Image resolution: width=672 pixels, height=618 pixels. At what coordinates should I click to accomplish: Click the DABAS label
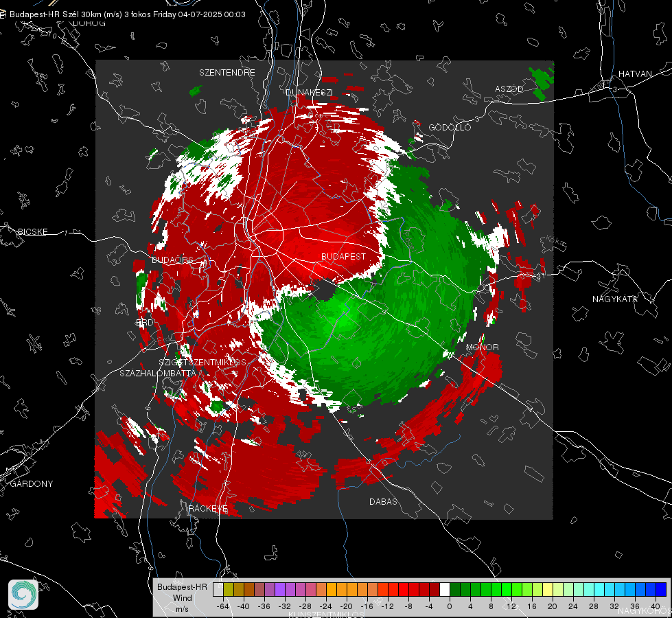point(383,501)
